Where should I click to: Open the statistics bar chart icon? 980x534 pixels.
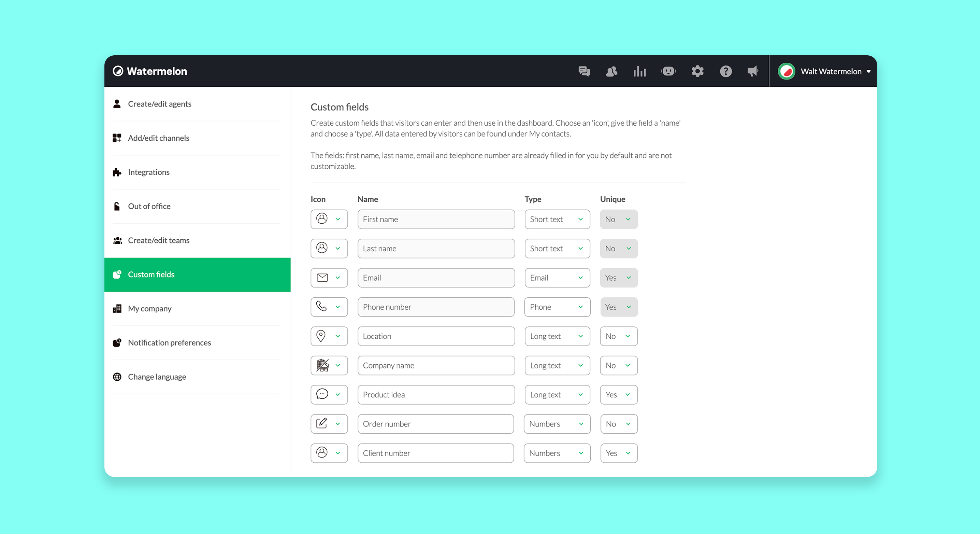[x=639, y=71]
